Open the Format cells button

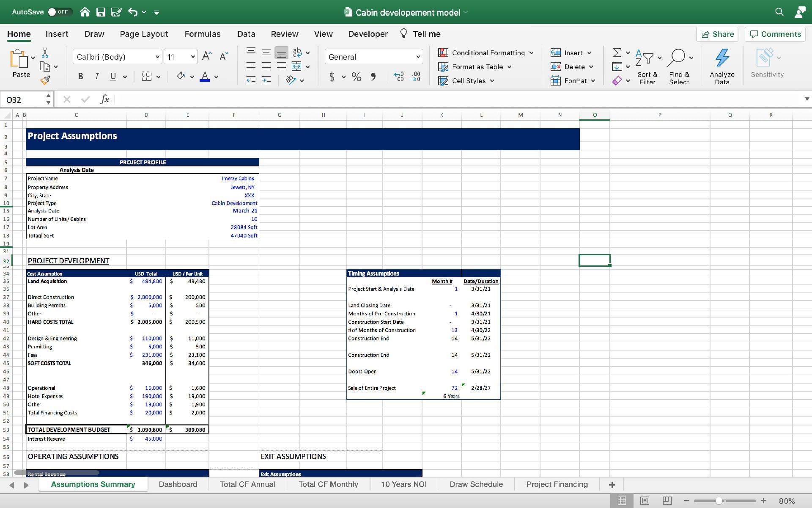coord(573,80)
